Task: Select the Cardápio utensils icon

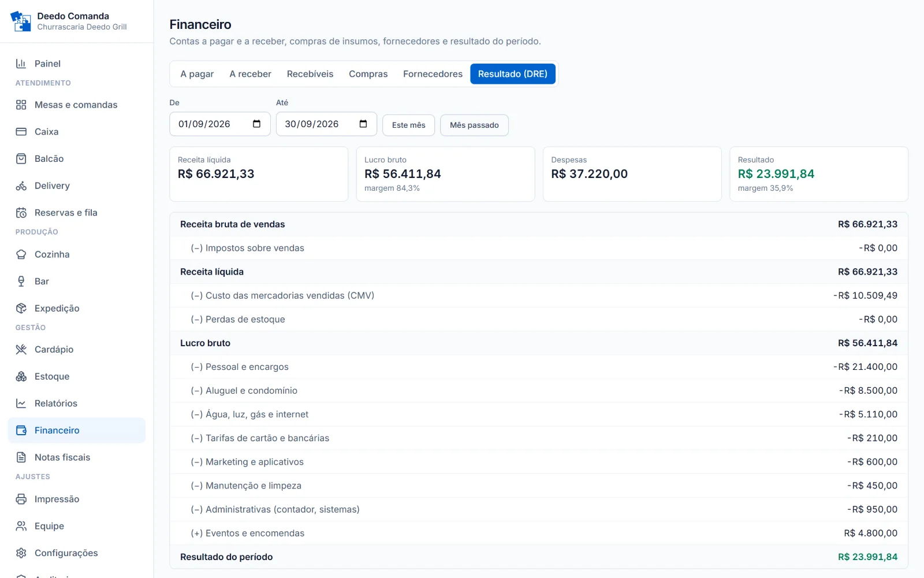Action: click(21, 349)
